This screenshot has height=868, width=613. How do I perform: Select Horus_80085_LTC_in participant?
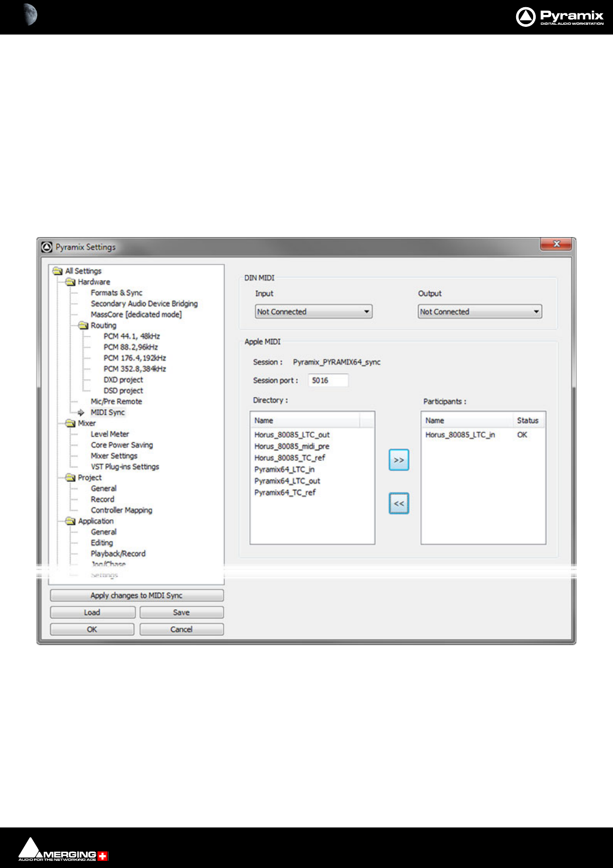(x=460, y=435)
